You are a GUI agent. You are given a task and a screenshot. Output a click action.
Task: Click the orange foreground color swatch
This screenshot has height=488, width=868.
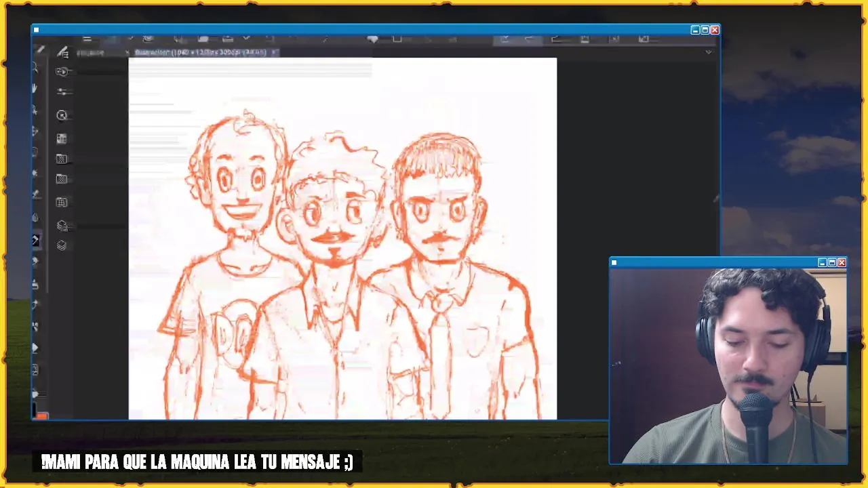tap(42, 415)
